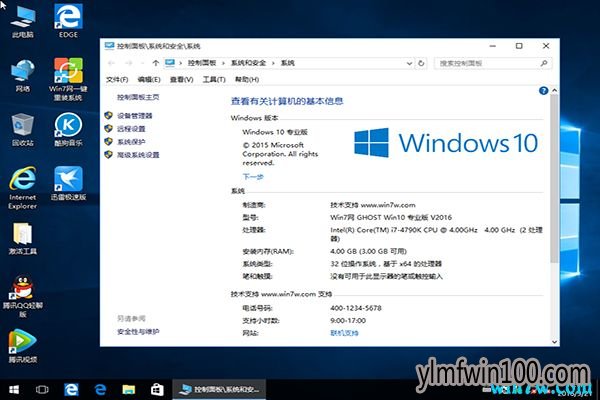Open the Store from the taskbar
This screenshot has height=400, width=600.
click(x=157, y=390)
